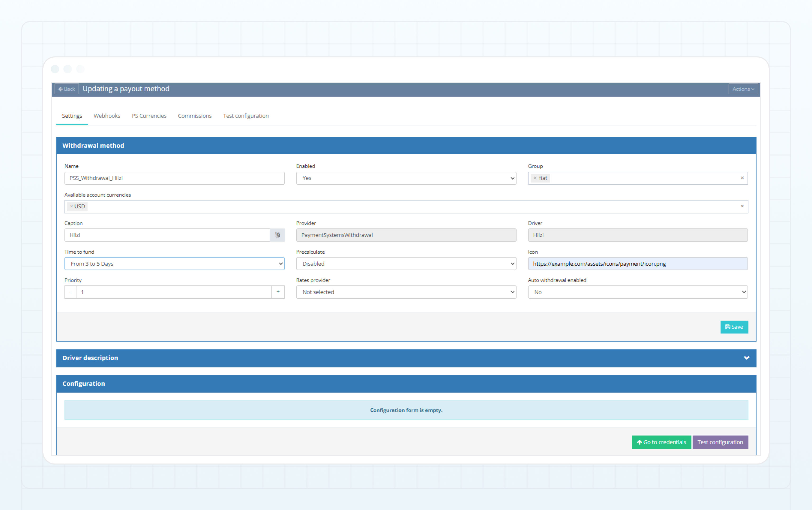Viewport: 812px width, 510px height.
Task: Go to the Test configuration tab
Action: [x=246, y=116]
